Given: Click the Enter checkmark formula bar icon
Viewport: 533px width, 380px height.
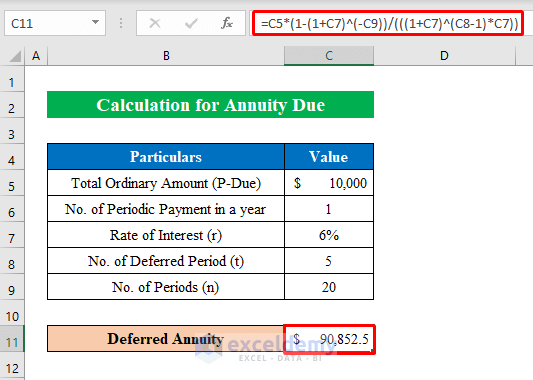Looking at the screenshot, I should [191, 23].
